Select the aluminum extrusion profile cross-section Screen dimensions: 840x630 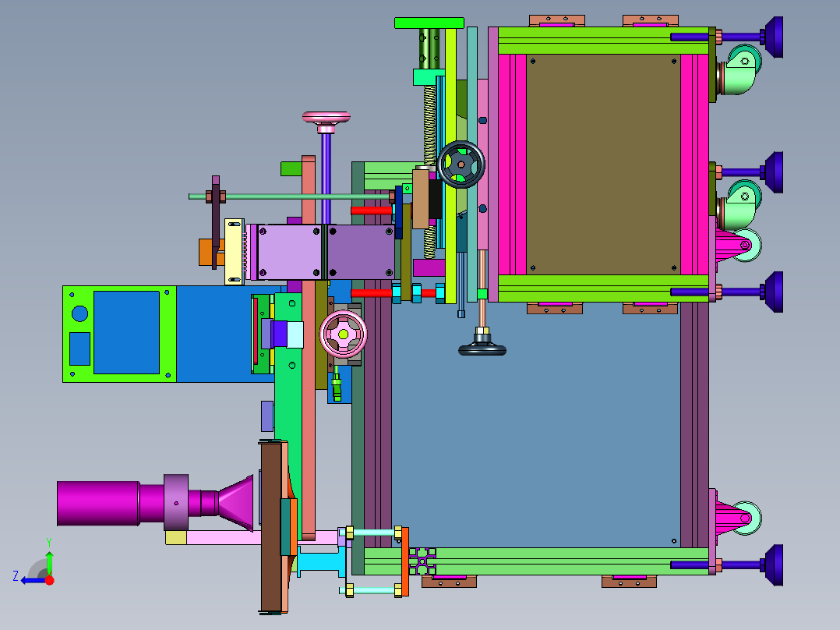(x=422, y=561)
